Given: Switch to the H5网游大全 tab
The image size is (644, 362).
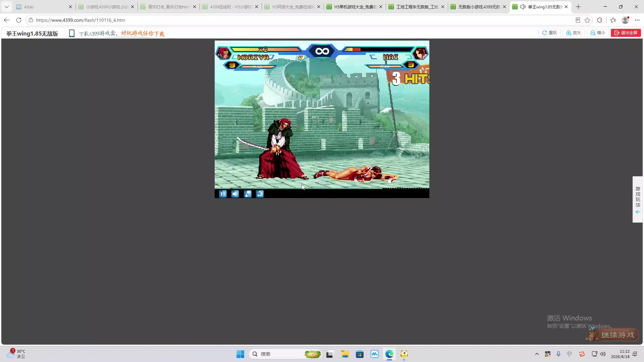Looking at the screenshot, I should pyautogui.click(x=292, y=7).
